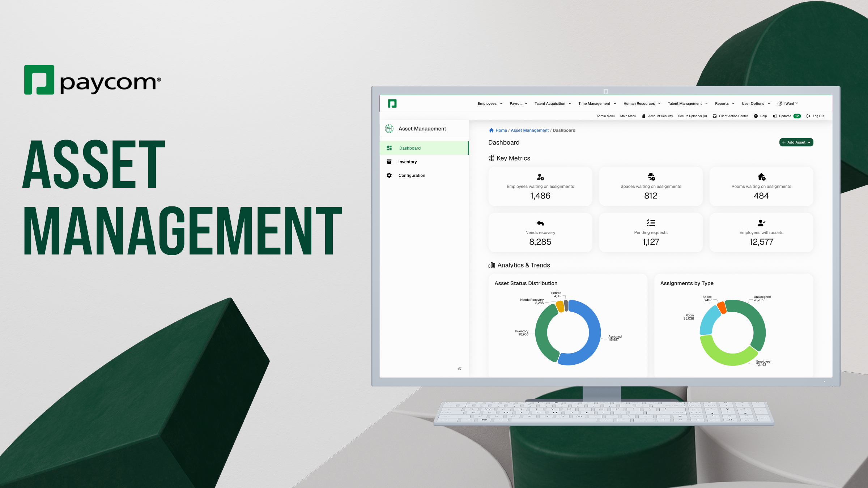
Task: Click the Log Out arrow icon
Action: coord(808,116)
